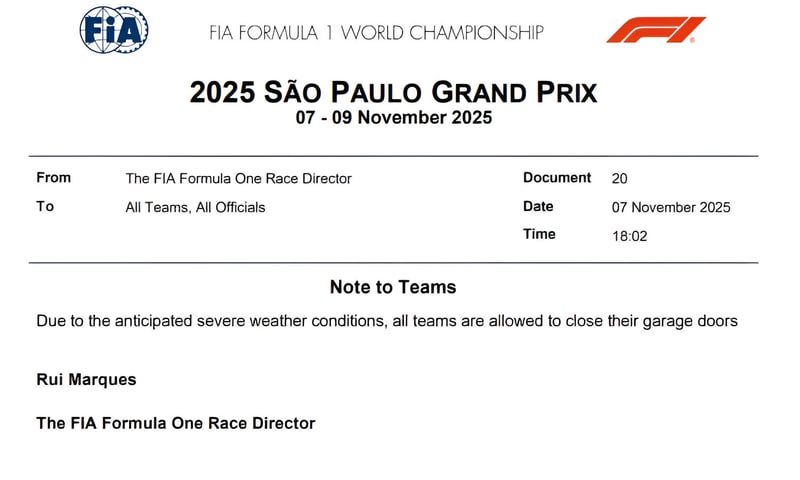
Task: Click the Note to Teams heading
Action: click(x=393, y=288)
